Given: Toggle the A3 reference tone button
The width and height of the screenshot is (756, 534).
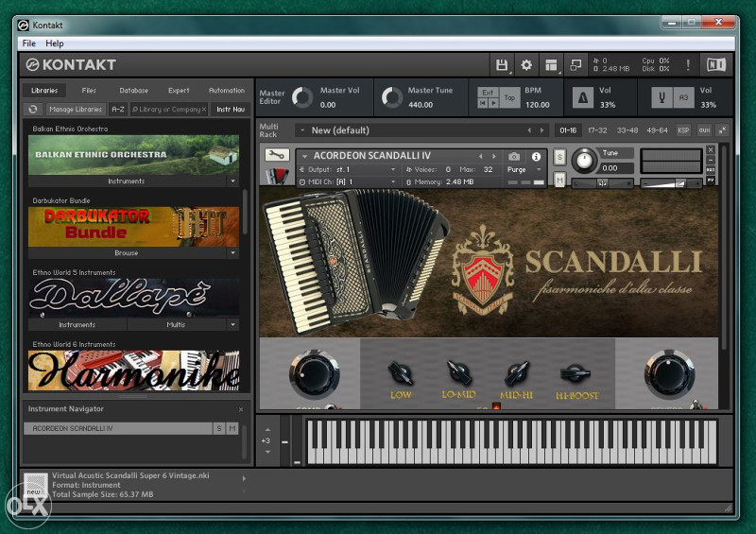Looking at the screenshot, I should pyautogui.click(x=683, y=97).
